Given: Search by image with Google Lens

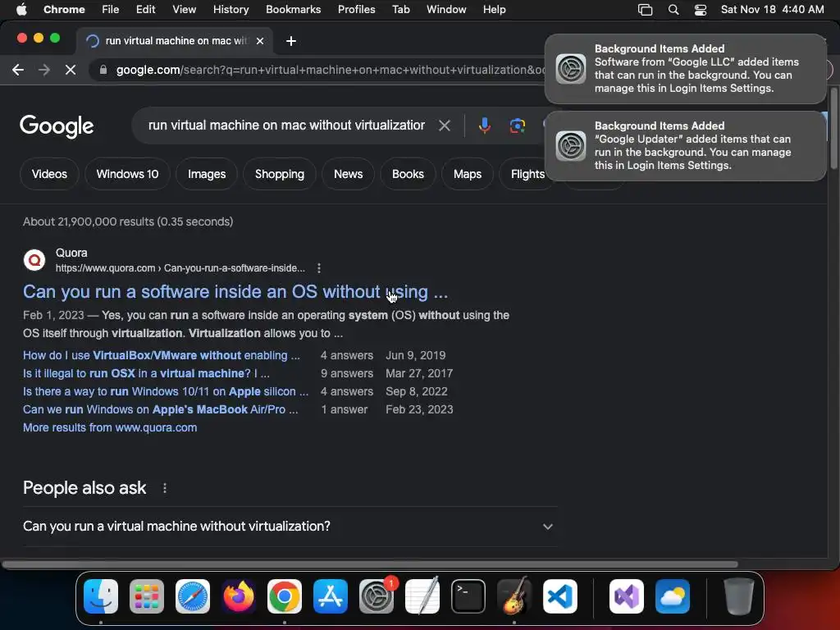Looking at the screenshot, I should (517, 126).
